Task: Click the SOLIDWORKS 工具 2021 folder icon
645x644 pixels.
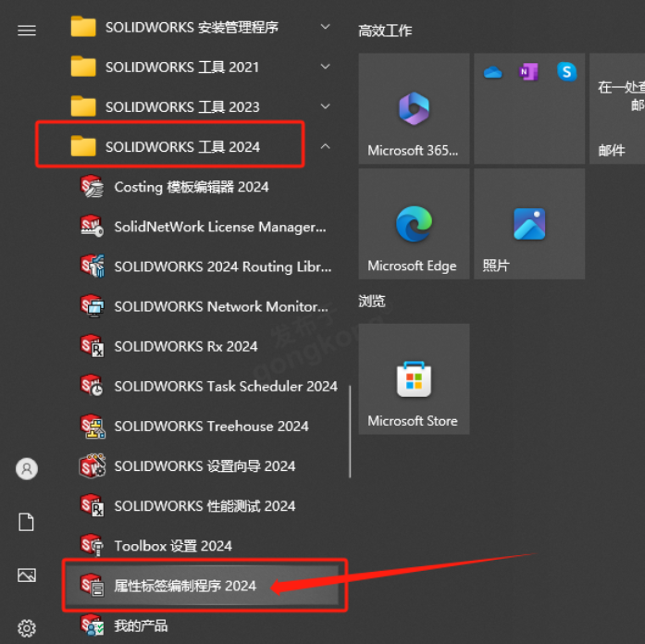Action: click(x=83, y=67)
